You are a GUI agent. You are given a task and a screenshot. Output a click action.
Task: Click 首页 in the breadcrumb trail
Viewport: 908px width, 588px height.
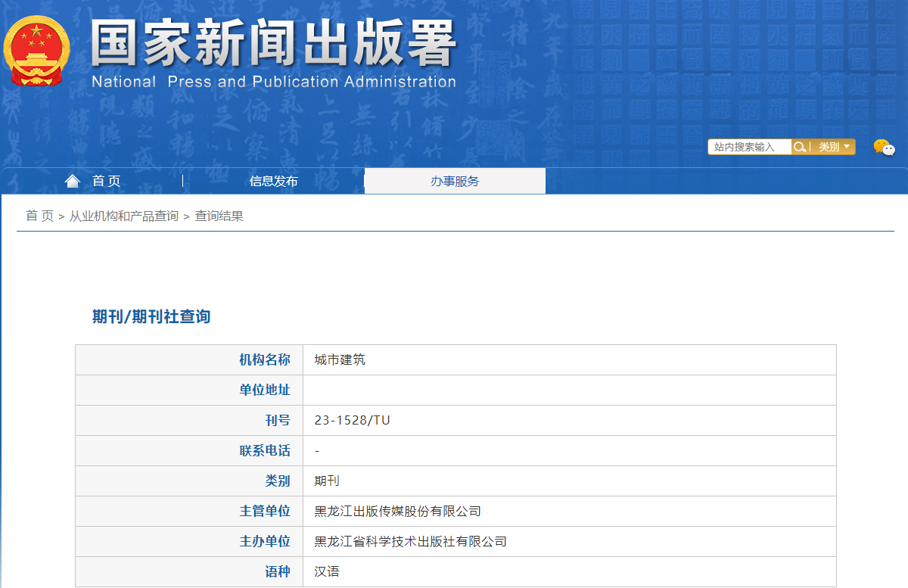pyautogui.click(x=39, y=216)
